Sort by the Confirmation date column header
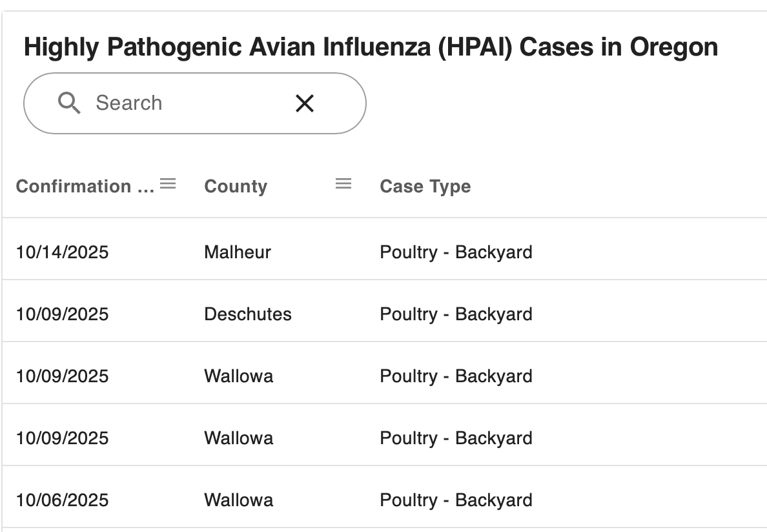This screenshot has height=532, width=767. 85,187
